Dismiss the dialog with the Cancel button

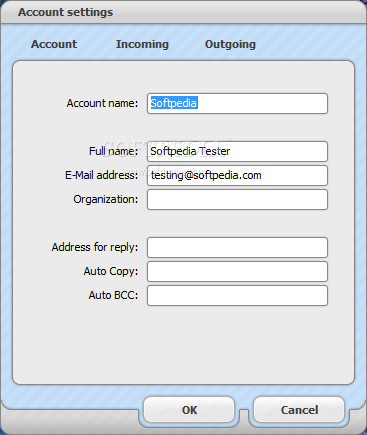pos(299,410)
